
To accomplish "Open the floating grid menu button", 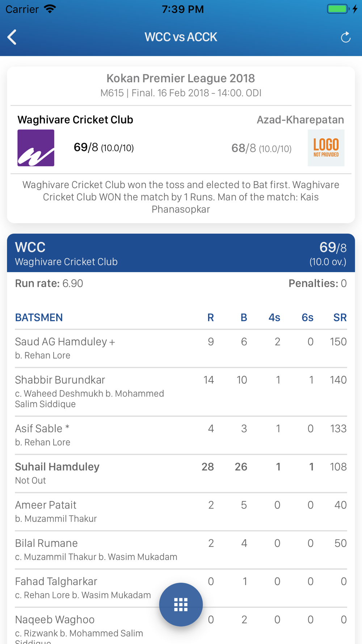I will [x=181, y=604].
